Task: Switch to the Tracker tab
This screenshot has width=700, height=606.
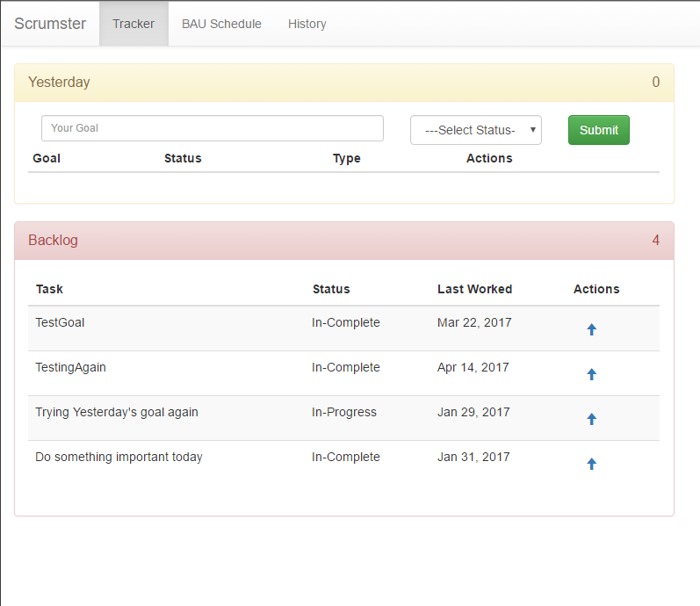Action: 134,24
